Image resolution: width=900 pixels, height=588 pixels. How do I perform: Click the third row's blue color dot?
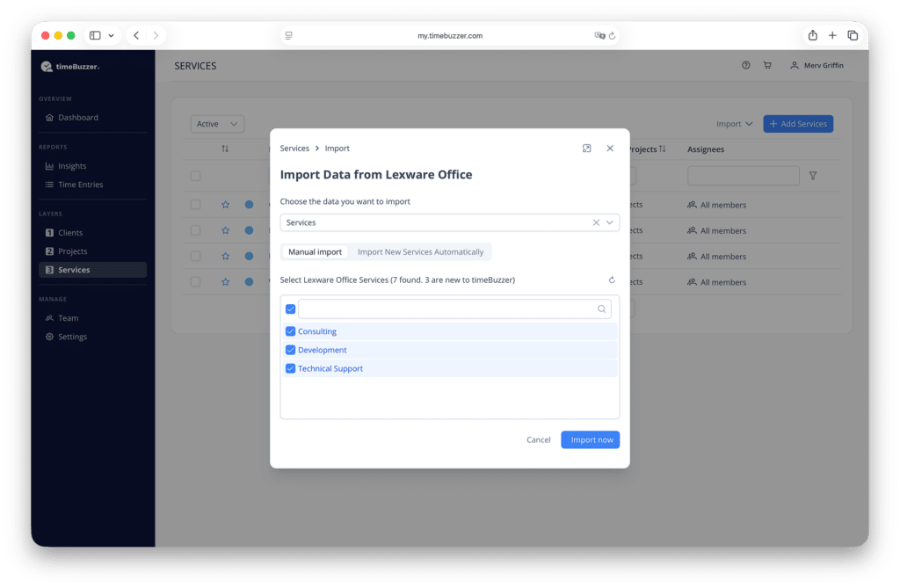coord(249,256)
